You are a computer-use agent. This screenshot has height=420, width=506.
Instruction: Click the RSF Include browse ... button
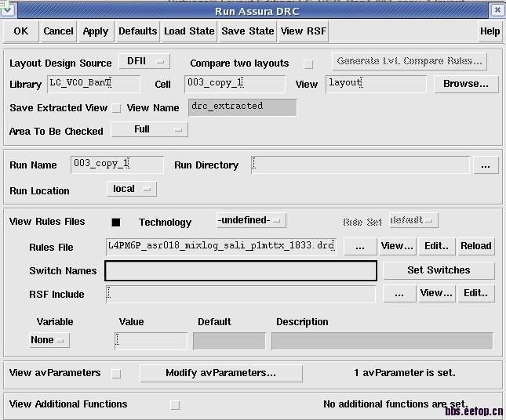tap(399, 294)
